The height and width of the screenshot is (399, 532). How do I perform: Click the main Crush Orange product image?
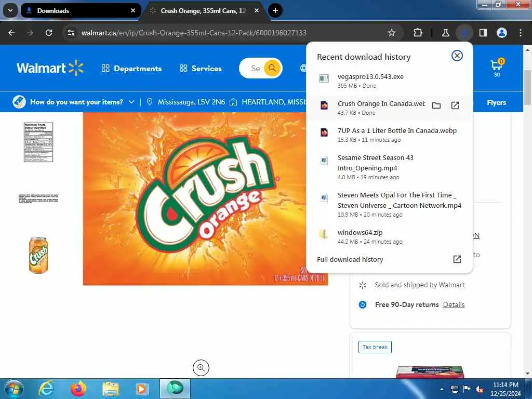(205, 199)
